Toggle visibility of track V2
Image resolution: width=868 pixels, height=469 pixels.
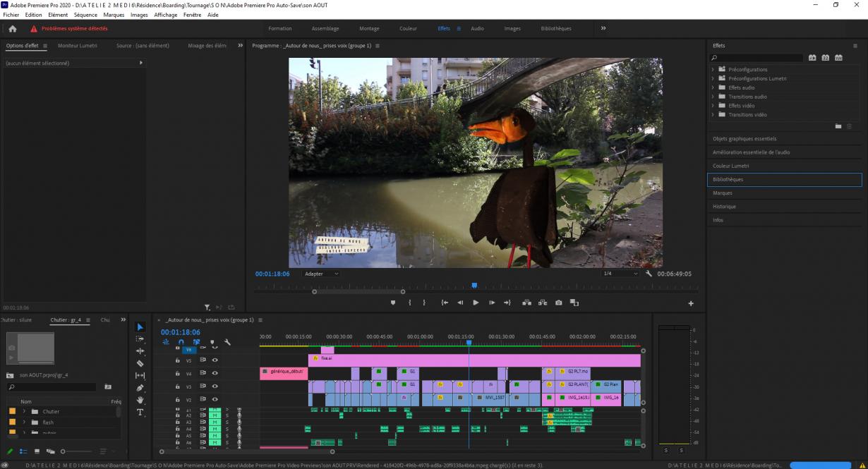pyautogui.click(x=215, y=400)
